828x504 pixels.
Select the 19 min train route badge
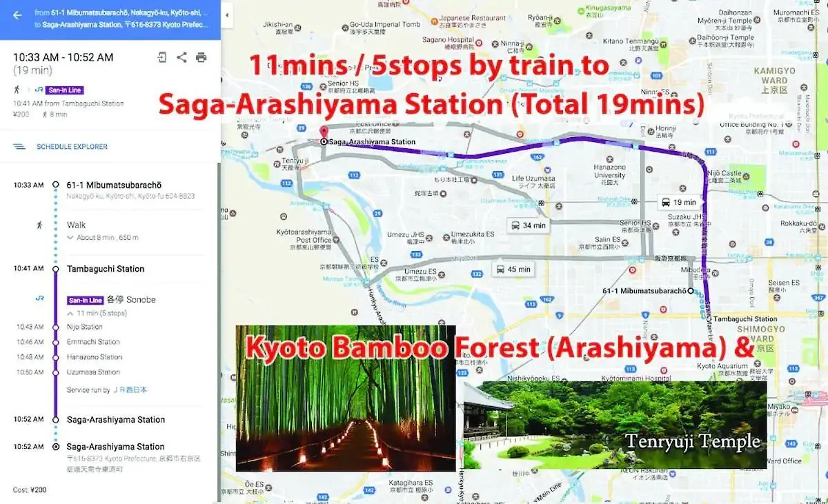[679, 202]
